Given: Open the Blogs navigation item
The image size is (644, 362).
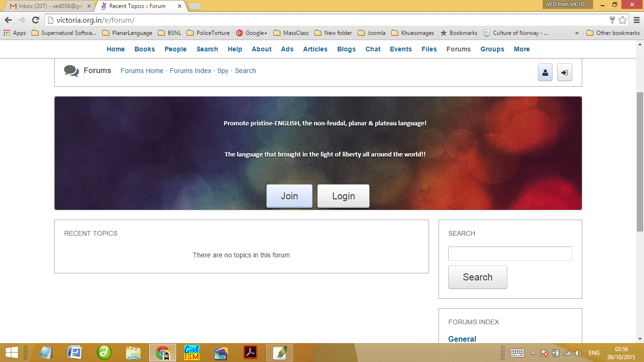Looking at the screenshot, I should click(347, 49).
